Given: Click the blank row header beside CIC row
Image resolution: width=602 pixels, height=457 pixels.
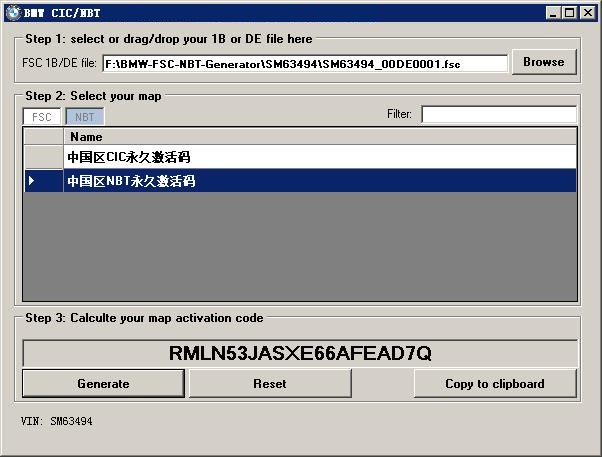Looking at the screenshot, I should click(43, 157).
